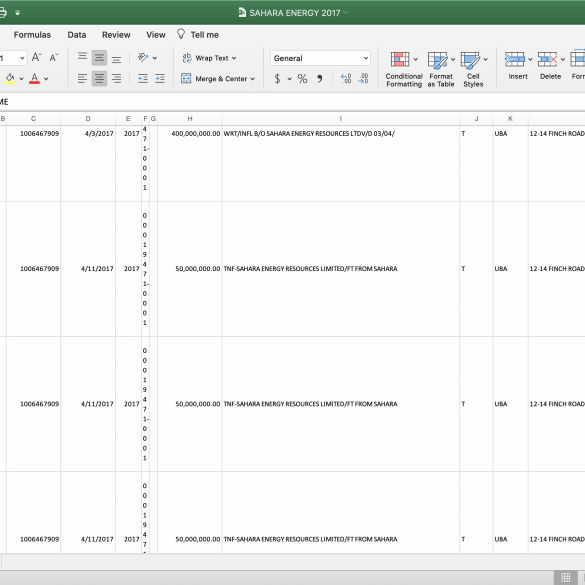Open Format as Table
This screenshot has height=585, width=585.
click(x=441, y=70)
